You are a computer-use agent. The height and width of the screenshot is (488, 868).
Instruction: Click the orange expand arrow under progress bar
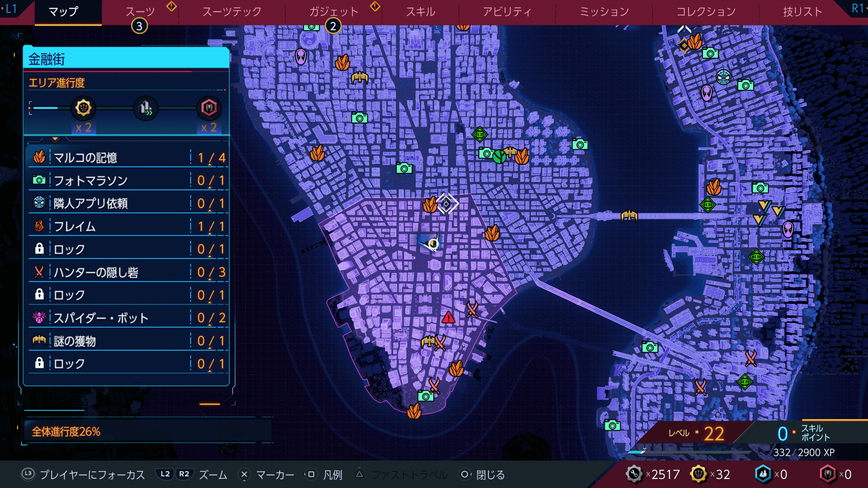55,139
